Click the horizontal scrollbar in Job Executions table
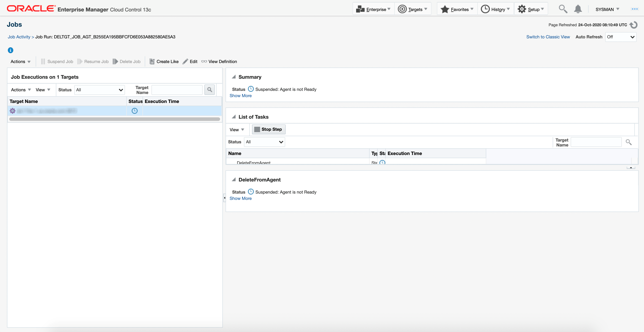This screenshot has height=332, width=644. [x=114, y=119]
